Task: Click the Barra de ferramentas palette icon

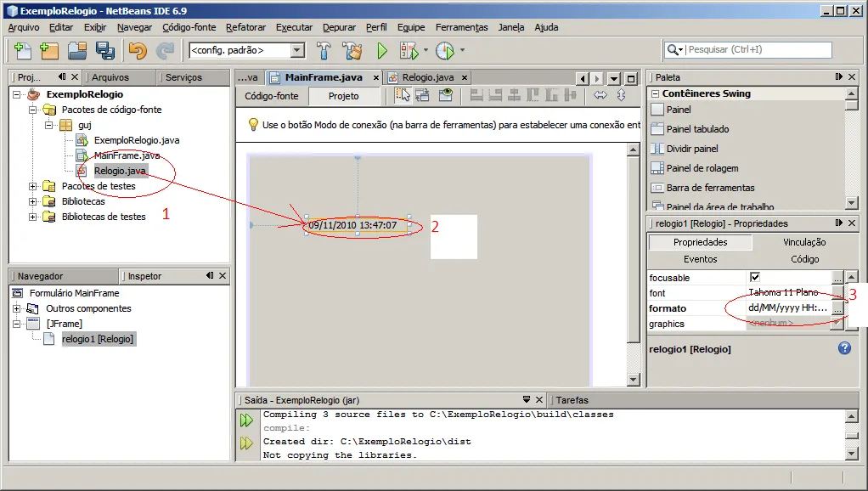Action: pos(657,188)
